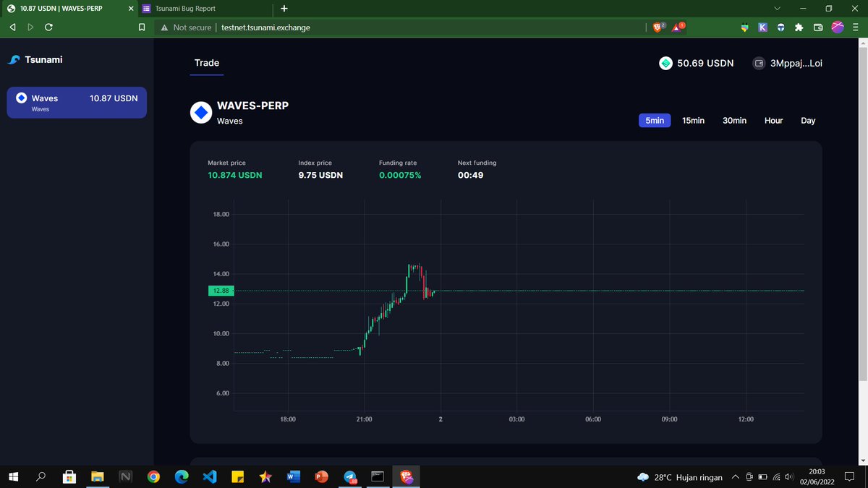Open Google Chrome from taskbar

[153, 476]
